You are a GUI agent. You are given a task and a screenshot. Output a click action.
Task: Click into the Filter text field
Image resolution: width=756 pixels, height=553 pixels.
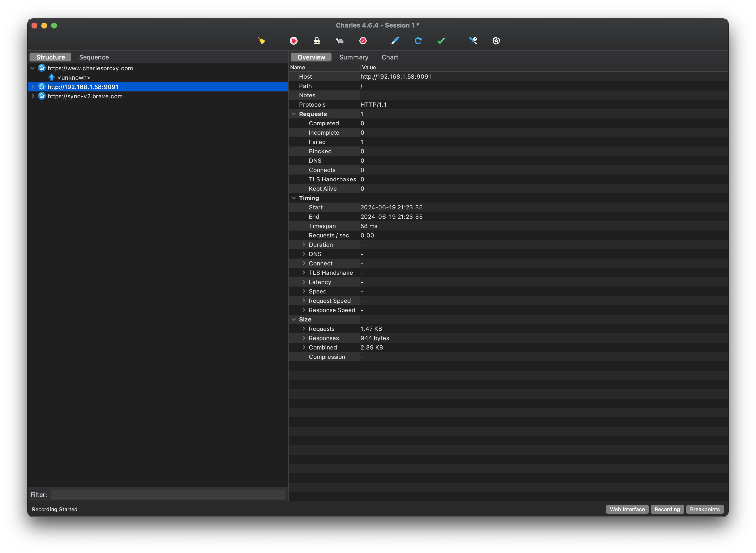(167, 495)
